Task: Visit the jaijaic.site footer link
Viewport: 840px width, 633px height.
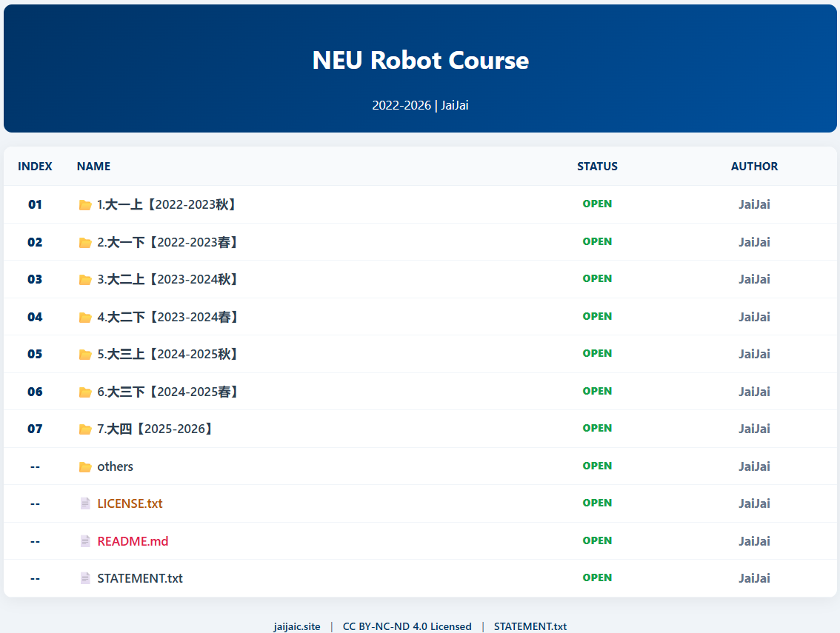Action: click(296, 626)
